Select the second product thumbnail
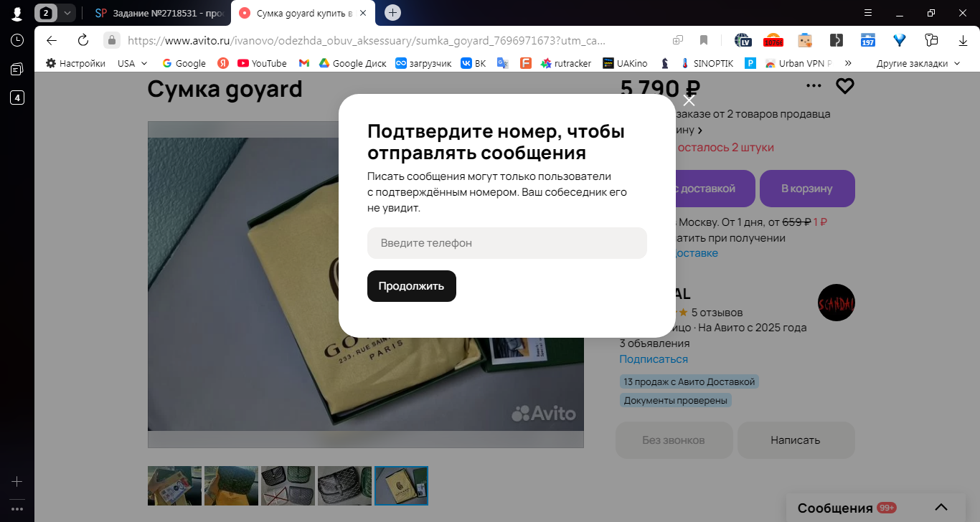This screenshot has width=980, height=522. pyautogui.click(x=231, y=486)
